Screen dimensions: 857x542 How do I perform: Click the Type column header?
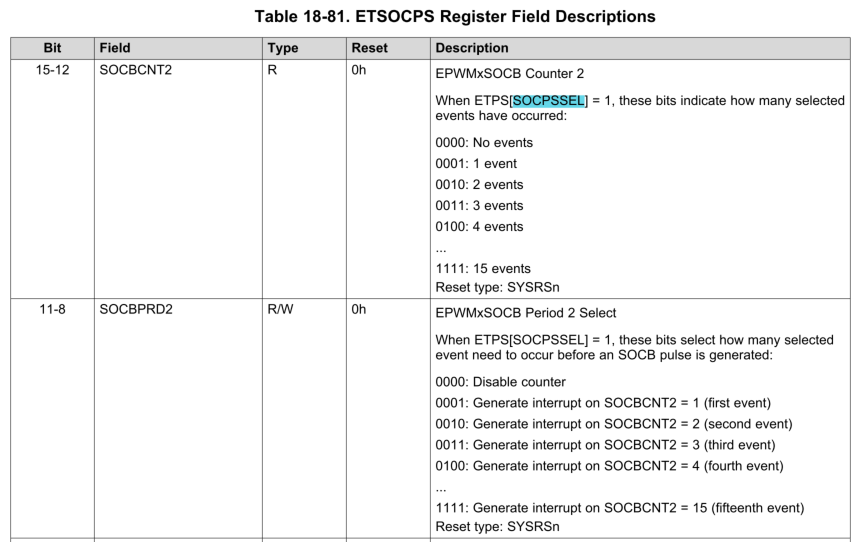point(284,48)
